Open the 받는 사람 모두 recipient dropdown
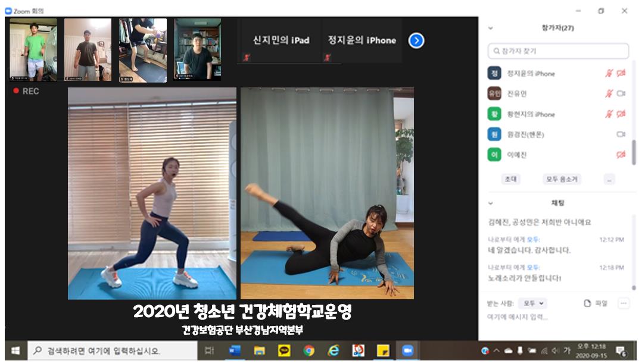Viewport: 642px width, 364px height. pos(532,303)
